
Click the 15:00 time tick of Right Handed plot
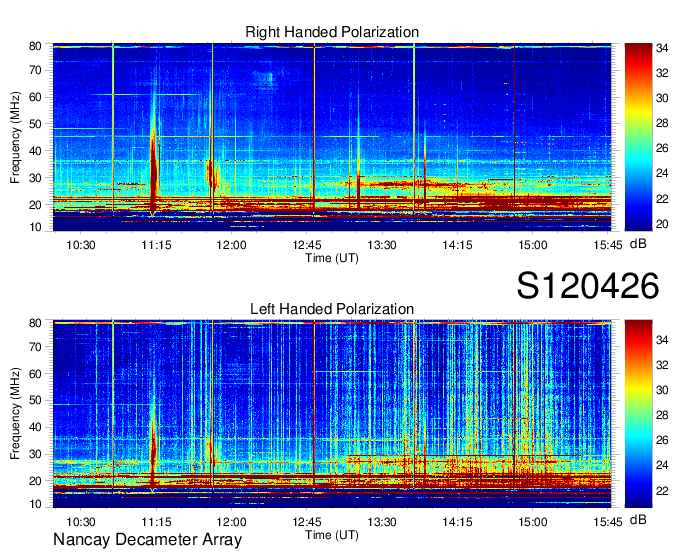tap(533, 245)
